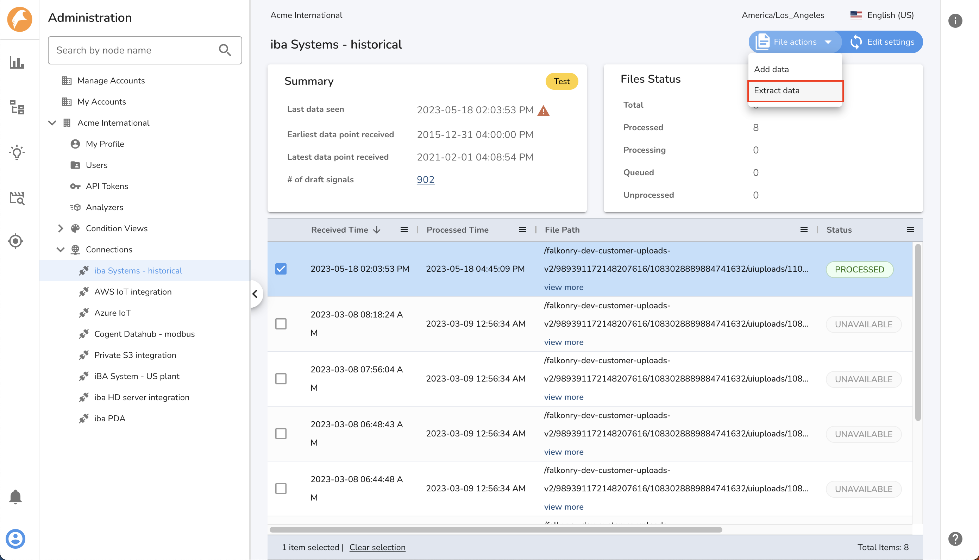Image resolution: width=979 pixels, height=560 pixels.
Task: Open the info icon at top right
Action: tap(955, 20)
